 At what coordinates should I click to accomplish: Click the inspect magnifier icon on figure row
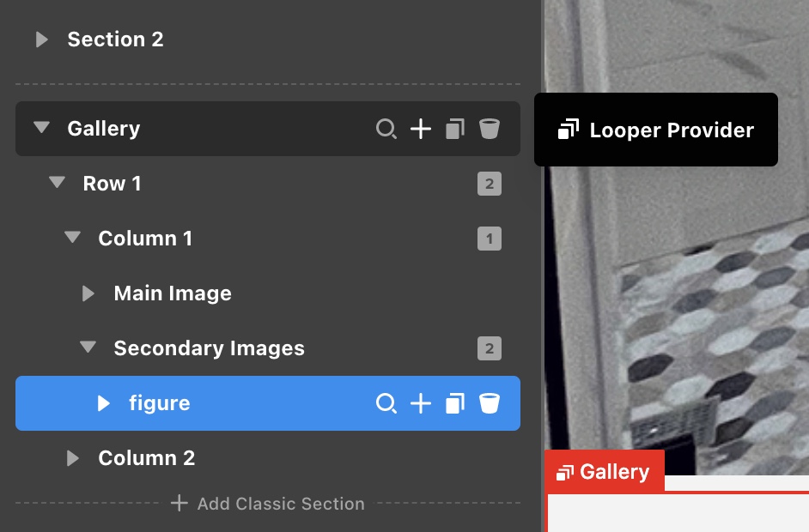[386, 403]
